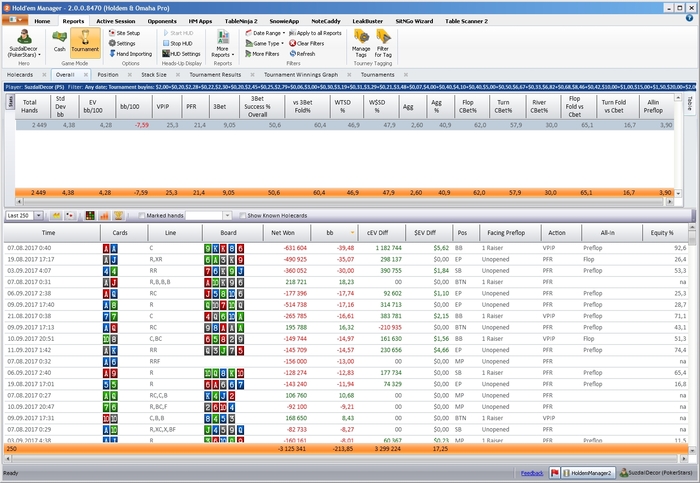Viewport: 700px width, 483px height.
Task: Open Site Setup options
Action: [x=124, y=33]
